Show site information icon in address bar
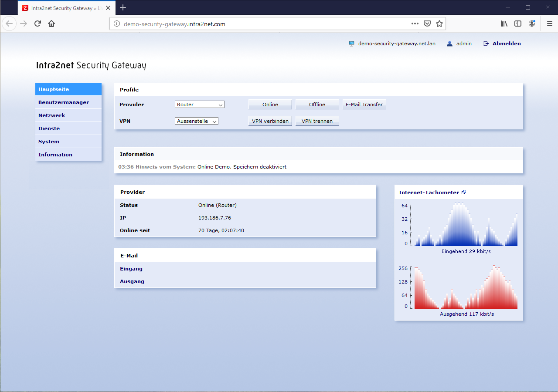The image size is (558, 392). pyautogui.click(x=116, y=24)
